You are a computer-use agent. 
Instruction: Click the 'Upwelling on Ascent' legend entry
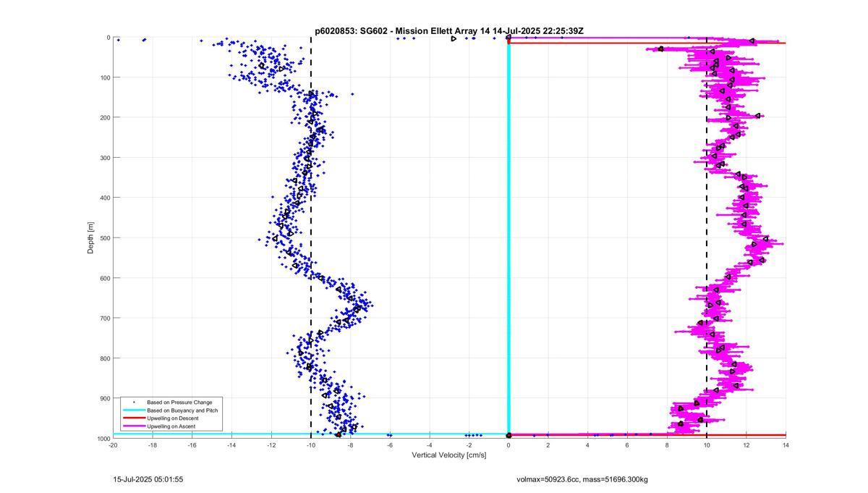[x=171, y=427]
